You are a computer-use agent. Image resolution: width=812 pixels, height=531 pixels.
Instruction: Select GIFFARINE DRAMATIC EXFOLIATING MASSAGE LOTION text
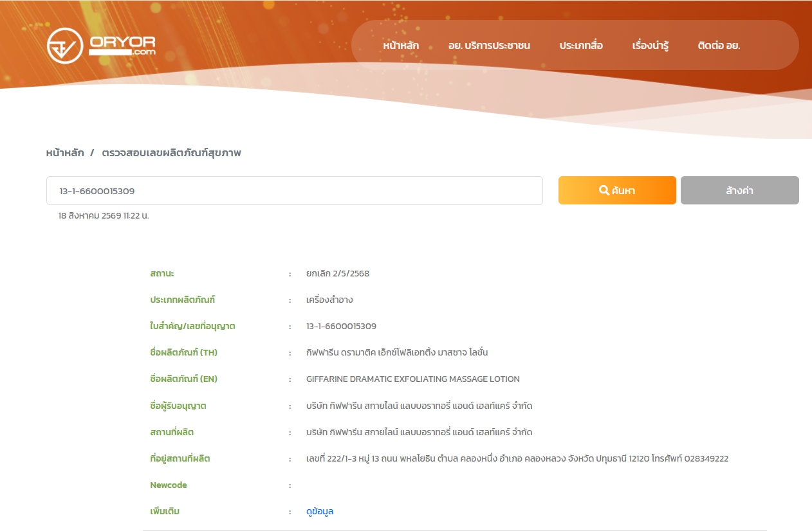413,379
